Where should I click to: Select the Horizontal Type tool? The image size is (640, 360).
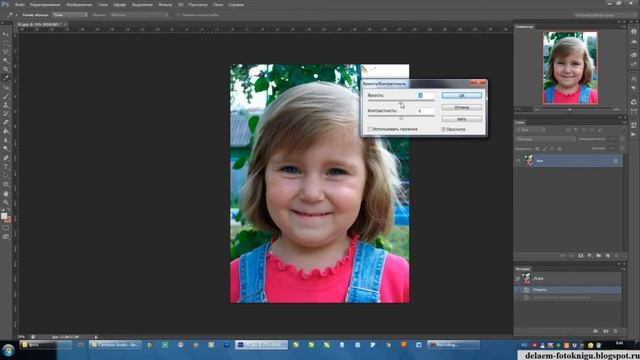tap(6, 167)
